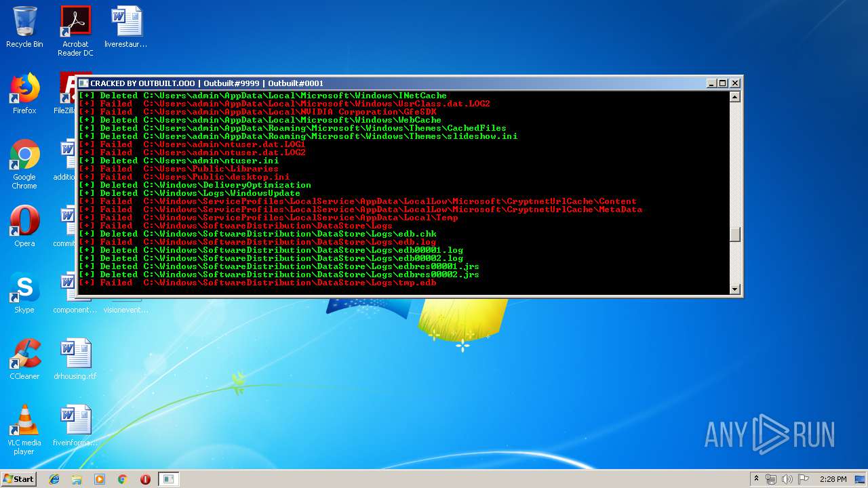Launch Firefox from the desktop
This screenshot has width=868, height=488.
[24, 94]
